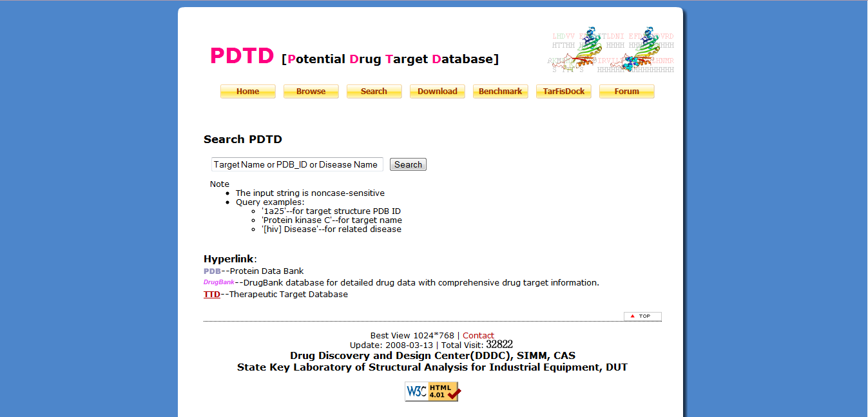The height and width of the screenshot is (417, 868).
Task: Select the Home navigation button
Action: 247,91
